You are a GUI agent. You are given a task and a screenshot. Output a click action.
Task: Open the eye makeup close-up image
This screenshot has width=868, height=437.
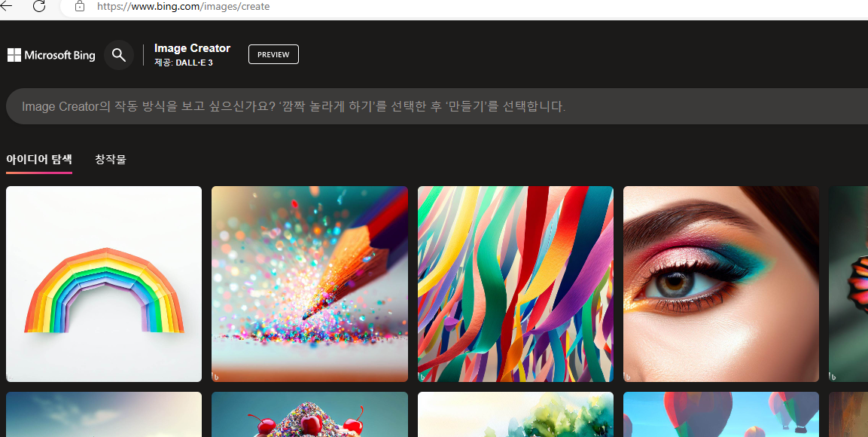pos(721,284)
